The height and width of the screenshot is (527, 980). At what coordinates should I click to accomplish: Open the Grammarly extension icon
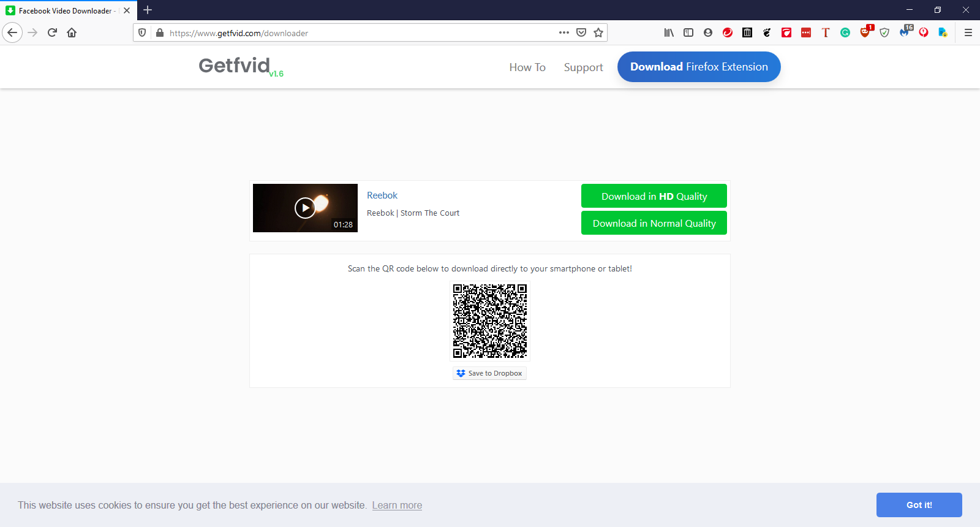(845, 32)
